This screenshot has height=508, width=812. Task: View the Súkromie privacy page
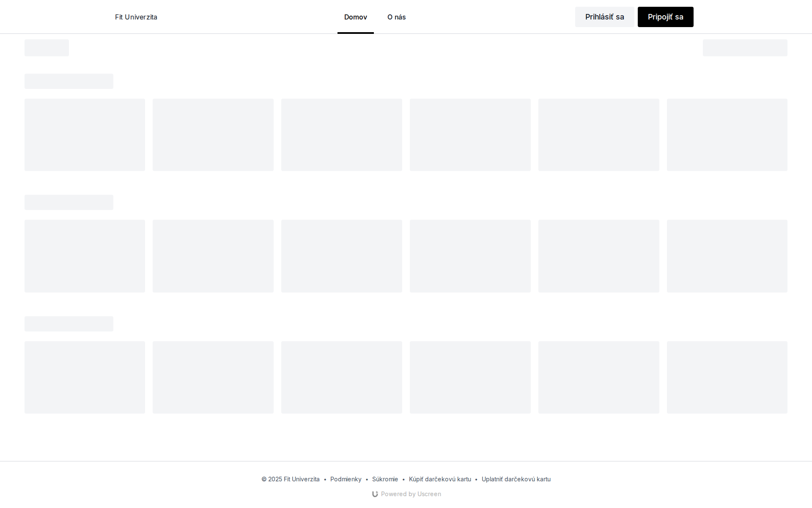coord(384,479)
